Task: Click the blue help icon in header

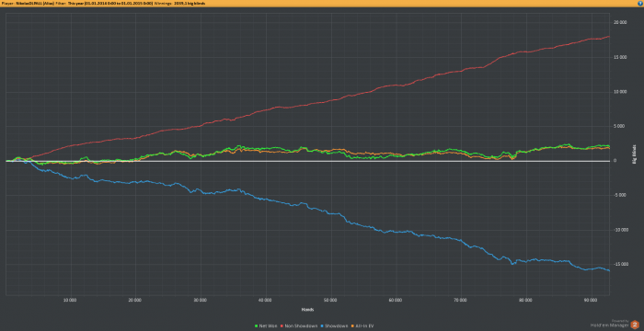Action: [x=640, y=4]
